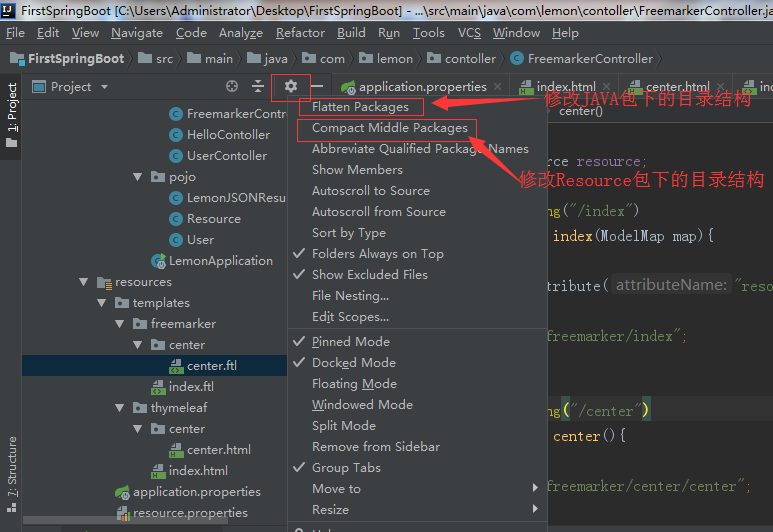Click the contoller breadcrumb item

461,59
